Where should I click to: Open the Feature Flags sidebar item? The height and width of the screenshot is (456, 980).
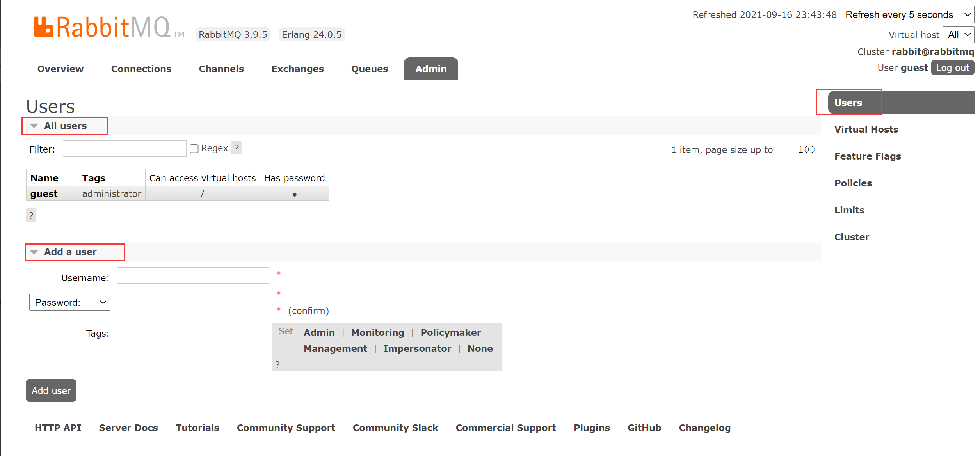click(x=867, y=156)
